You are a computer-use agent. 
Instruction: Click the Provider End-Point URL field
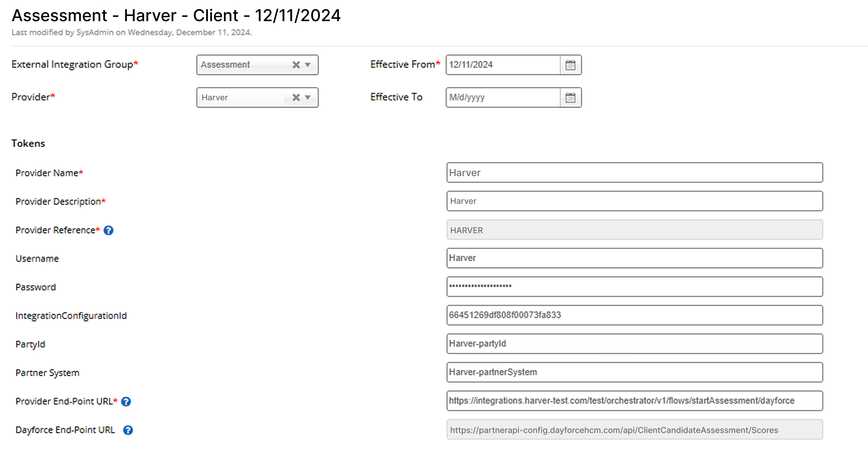(x=635, y=401)
